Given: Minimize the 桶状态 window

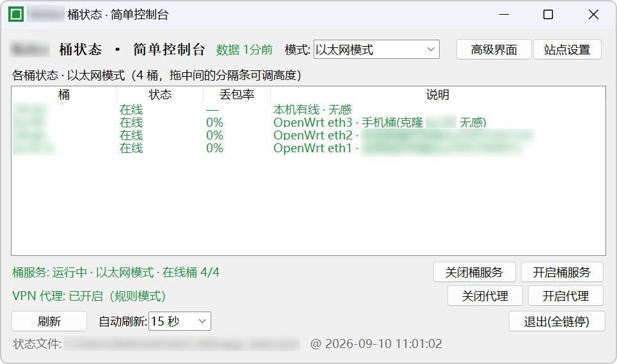Looking at the screenshot, I should (504, 15).
